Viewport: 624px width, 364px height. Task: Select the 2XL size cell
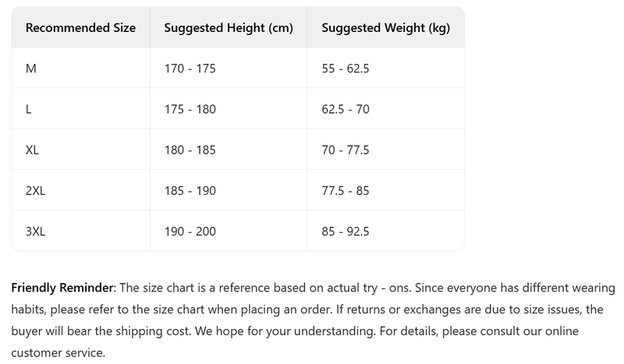point(35,190)
